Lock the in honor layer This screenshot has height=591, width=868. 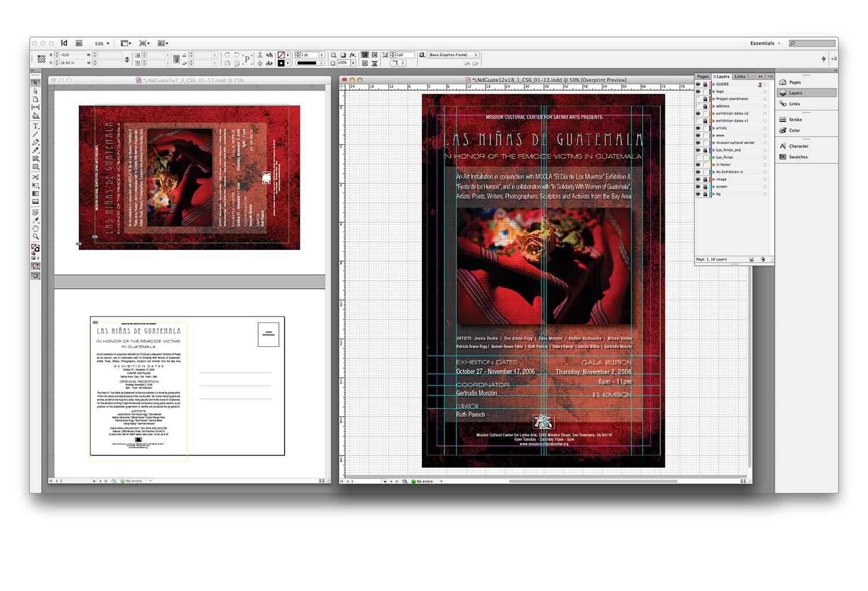(705, 164)
